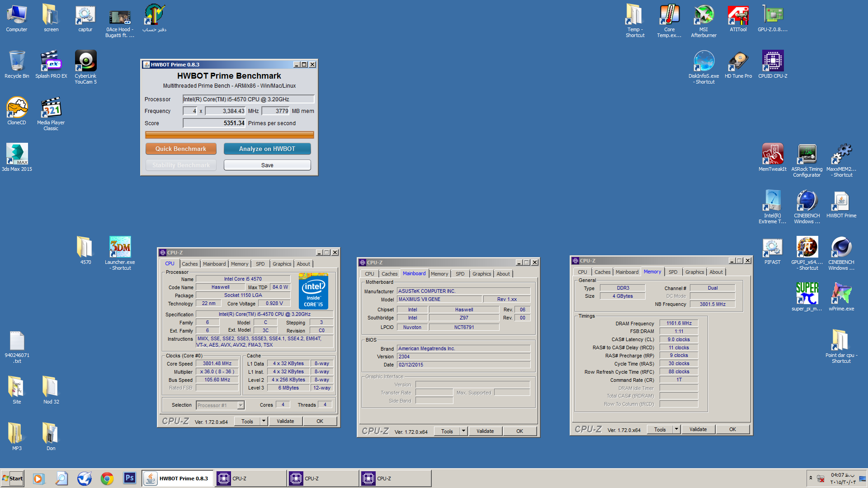Image resolution: width=868 pixels, height=488 pixels.
Task: Click the Core Speed value 3801.48 MHz
Action: tap(217, 363)
